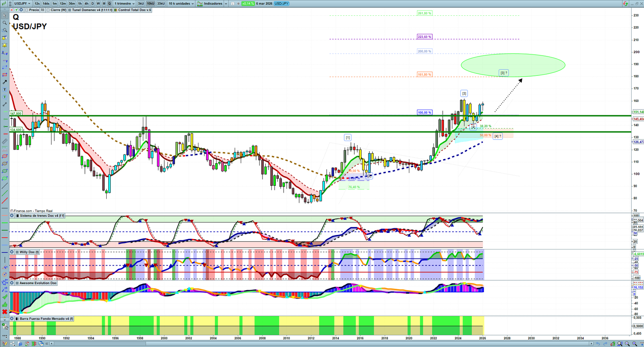Toggle the Precio checkbox
Screen dimensions: 644x347
(27, 10)
